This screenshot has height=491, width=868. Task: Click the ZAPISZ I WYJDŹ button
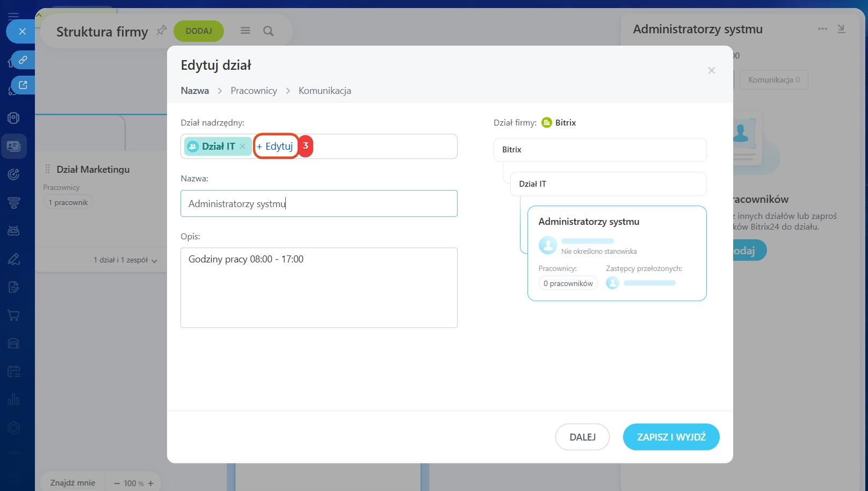[x=671, y=437]
